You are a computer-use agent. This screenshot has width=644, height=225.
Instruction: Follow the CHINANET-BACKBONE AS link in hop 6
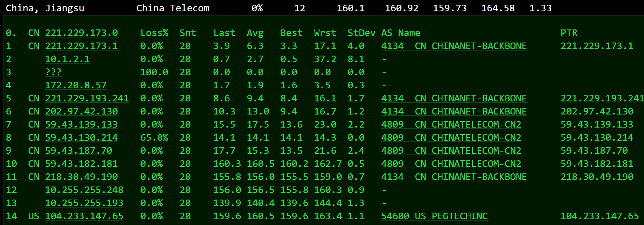(454, 112)
